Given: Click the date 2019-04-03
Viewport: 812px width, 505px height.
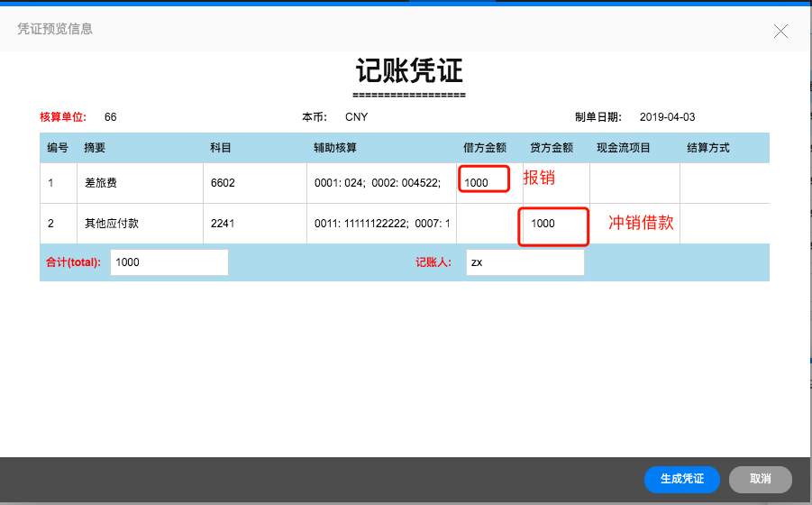Looking at the screenshot, I should (x=667, y=117).
